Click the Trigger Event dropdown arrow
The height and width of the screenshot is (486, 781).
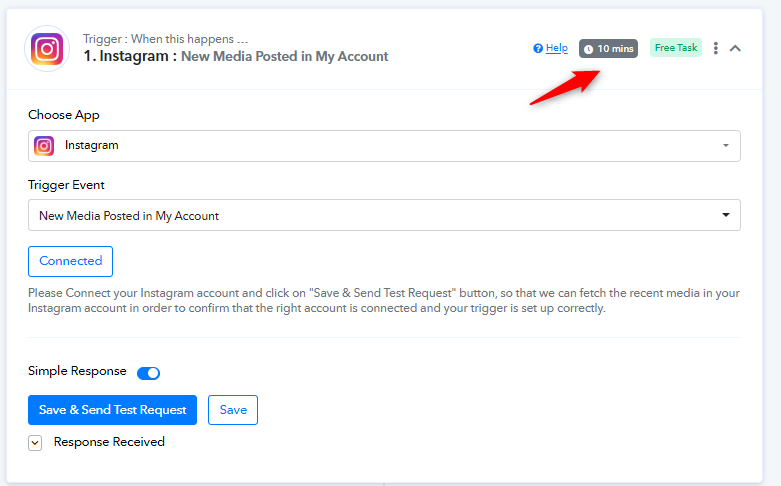[x=726, y=215]
